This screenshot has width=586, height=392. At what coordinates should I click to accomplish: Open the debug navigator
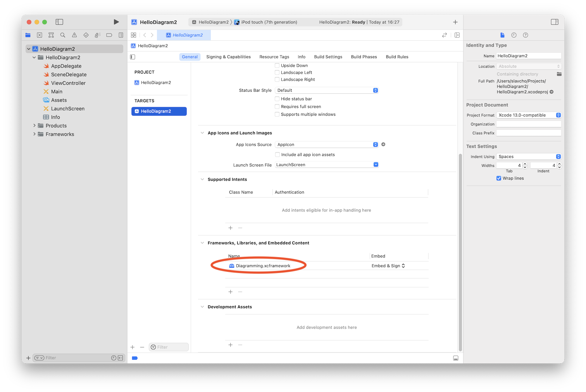[x=98, y=35]
